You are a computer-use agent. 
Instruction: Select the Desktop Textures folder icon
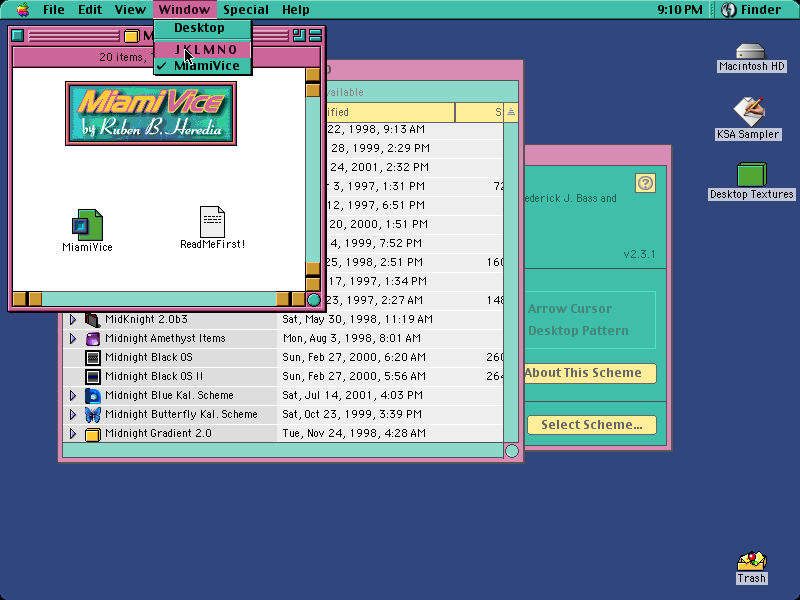752,174
